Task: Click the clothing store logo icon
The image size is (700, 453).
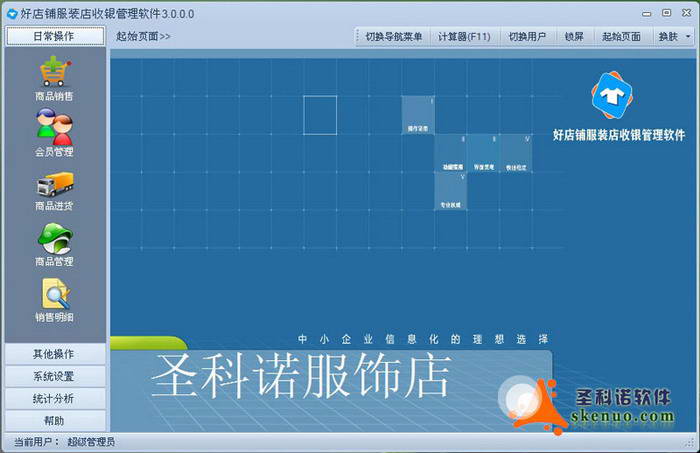Action: click(x=618, y=96)
